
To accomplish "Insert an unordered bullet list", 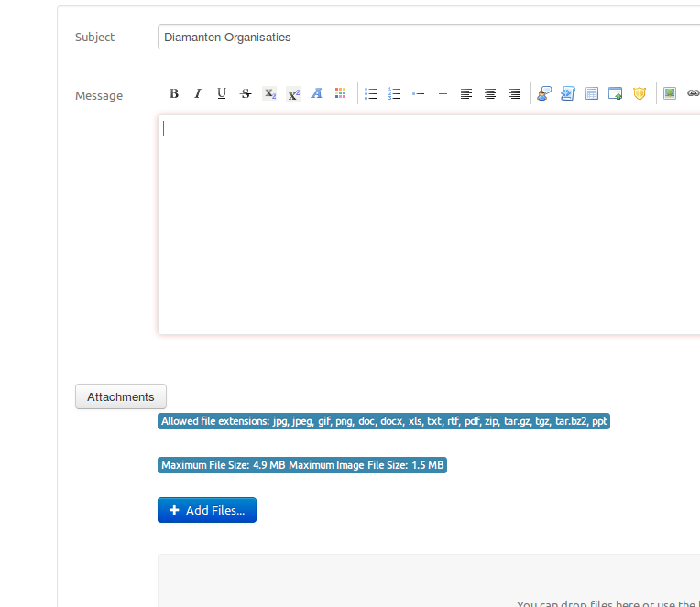I will tap(370, 93).
